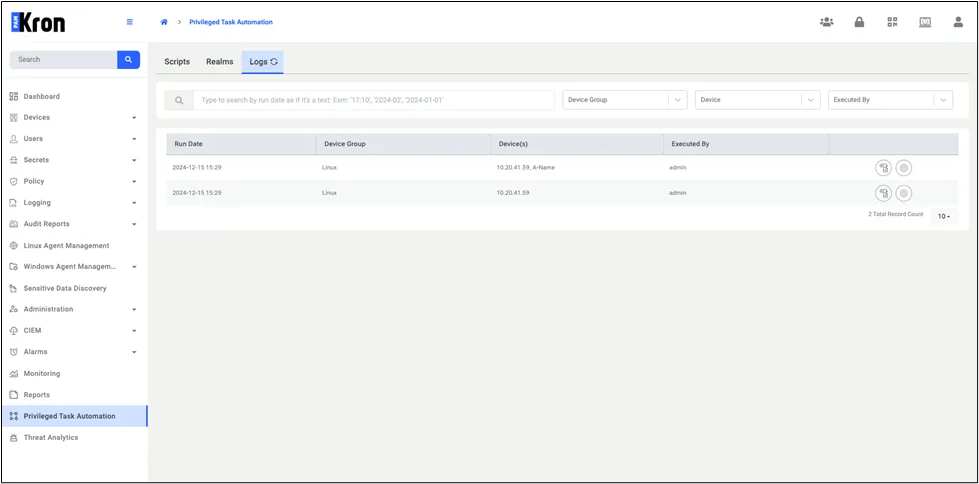Screen dimensions: 979x484
Task: Click the Run Date column header
Action: point(241,144)
